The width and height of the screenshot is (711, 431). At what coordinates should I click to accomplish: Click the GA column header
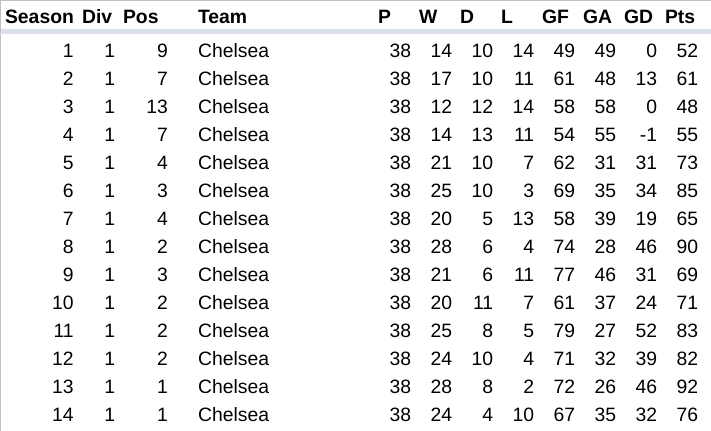597,17
